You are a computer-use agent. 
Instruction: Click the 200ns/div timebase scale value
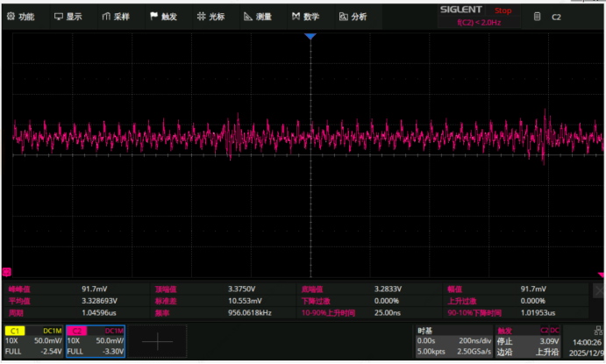click(x=475, y=341)
